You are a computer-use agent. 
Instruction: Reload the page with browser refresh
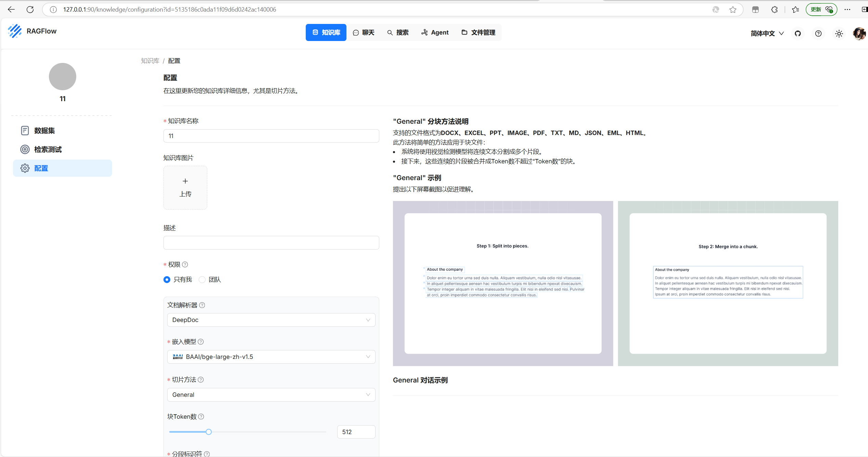tap(30, 10)
